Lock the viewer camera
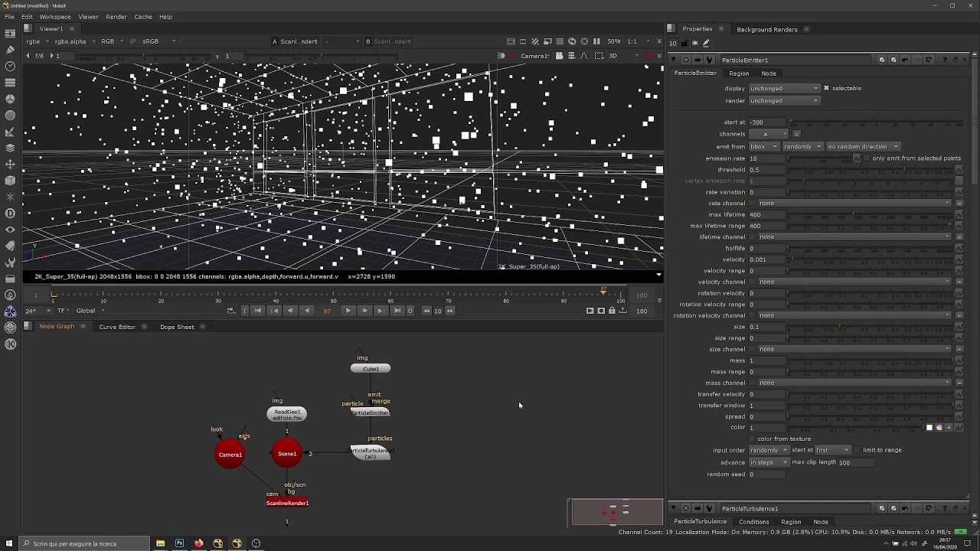The width and height of the screenshot is (980, 551). point(559,56)
